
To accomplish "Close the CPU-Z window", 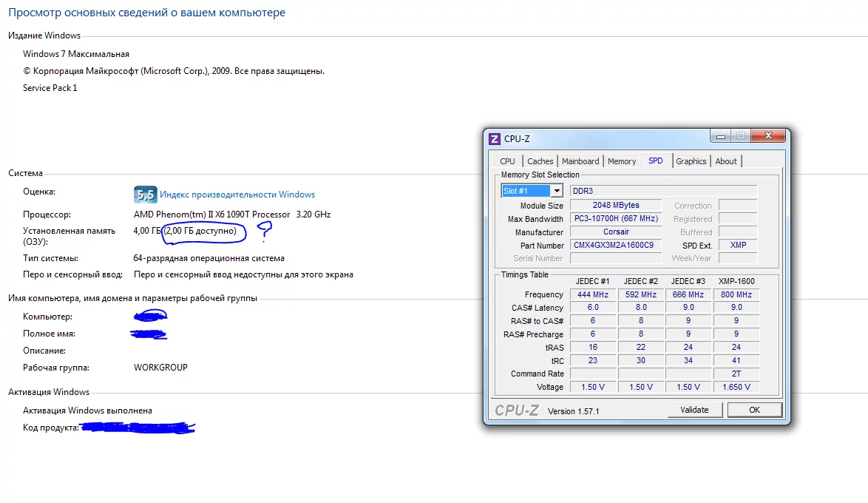I will pos(770,136).
